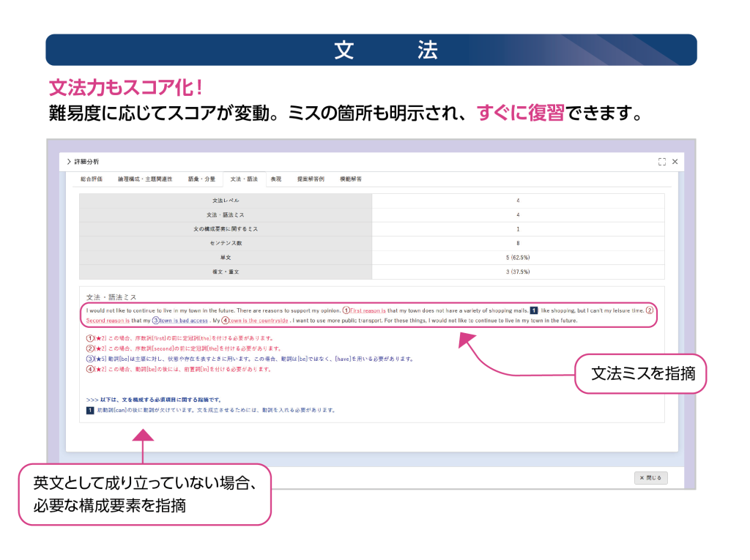This screenshot has height=560, width=750.
Task: Select the 語彙・分量 tab
Action: coord(201,179)
